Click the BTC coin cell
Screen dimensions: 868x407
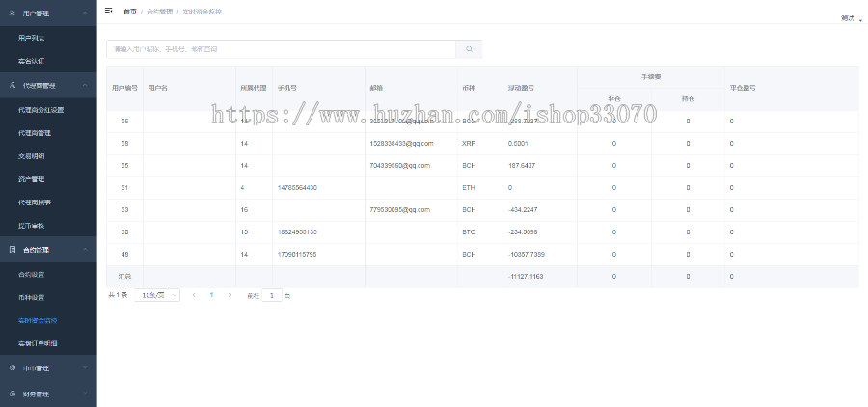click(x=469, y=232)
